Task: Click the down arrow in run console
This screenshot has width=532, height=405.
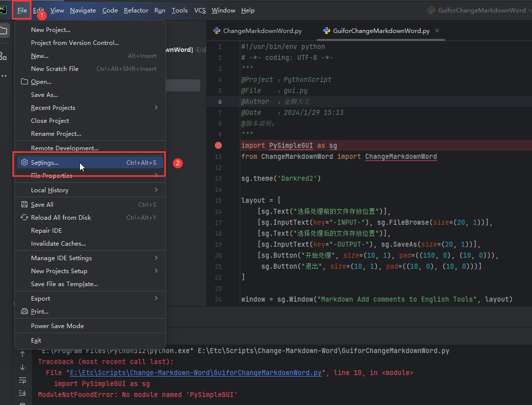Action: pyautogui.click(x=22, y=367)
